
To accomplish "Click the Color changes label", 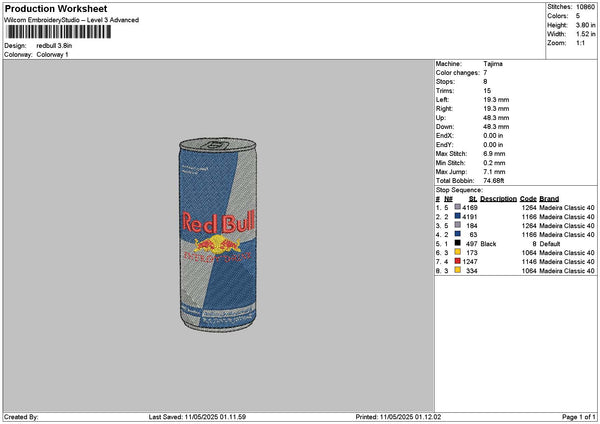I will 458,73.
